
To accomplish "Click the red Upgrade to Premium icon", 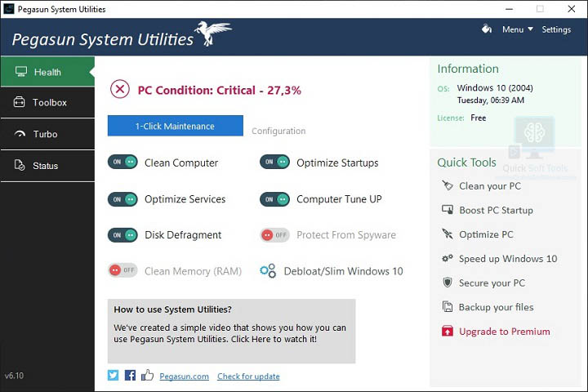I will [x=447, y=331].
